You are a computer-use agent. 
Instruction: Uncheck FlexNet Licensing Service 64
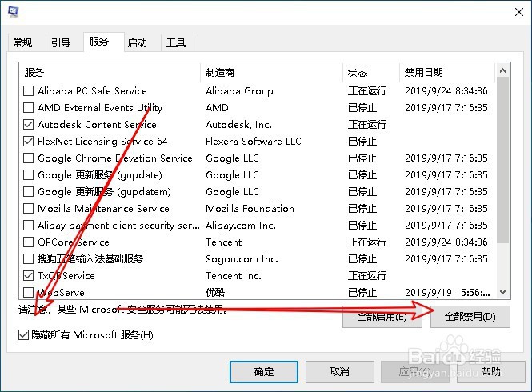[29, 141]
